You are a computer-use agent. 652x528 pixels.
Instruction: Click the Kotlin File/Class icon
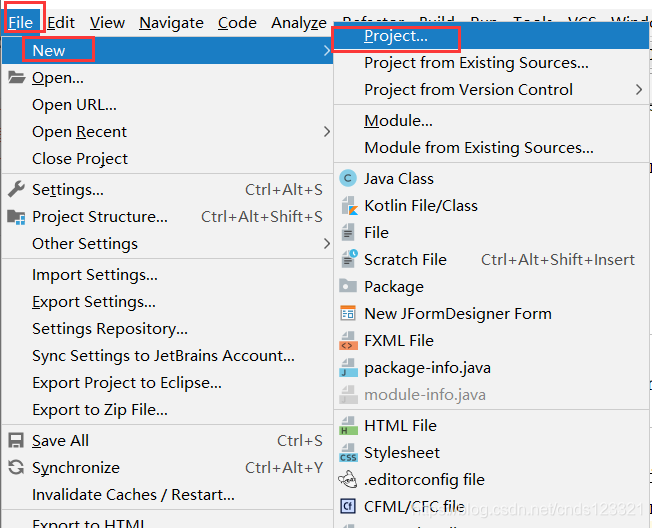click(349, 206)
